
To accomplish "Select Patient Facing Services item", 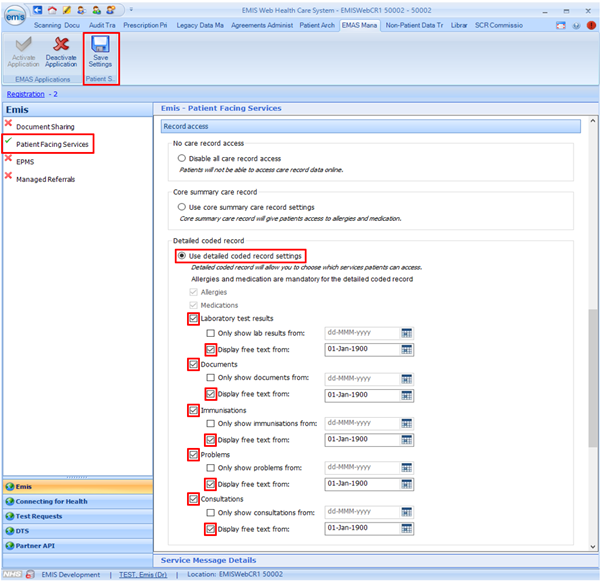I will click(x=52, y=144).
